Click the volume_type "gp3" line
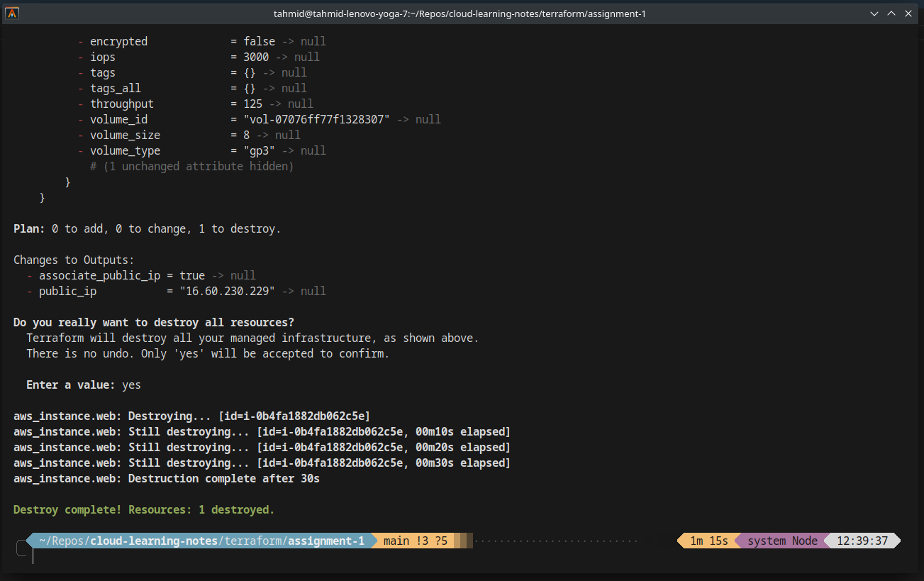Viewport: 924px width, 581px height. [202, 150]
